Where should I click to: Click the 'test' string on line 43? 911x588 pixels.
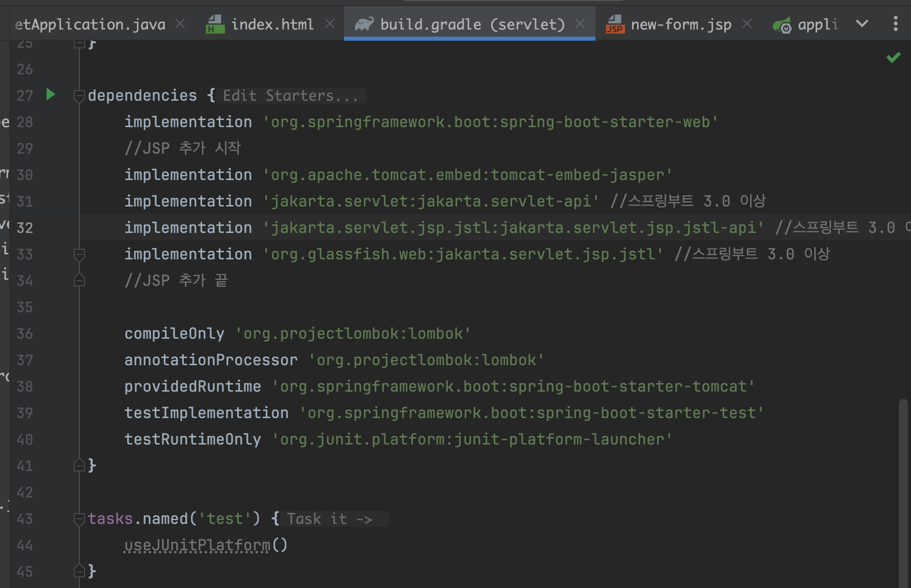pyautogui.click(x=224, y=519)
